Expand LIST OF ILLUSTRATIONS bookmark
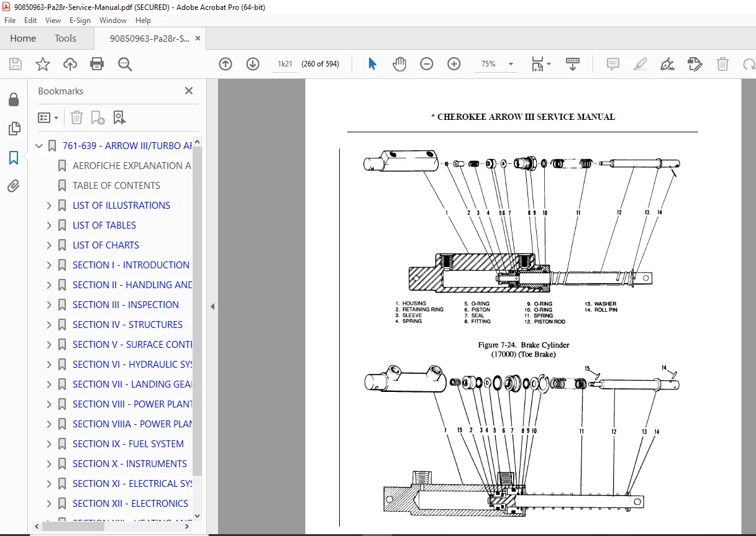756x536 pixels. tap(50, 206)
